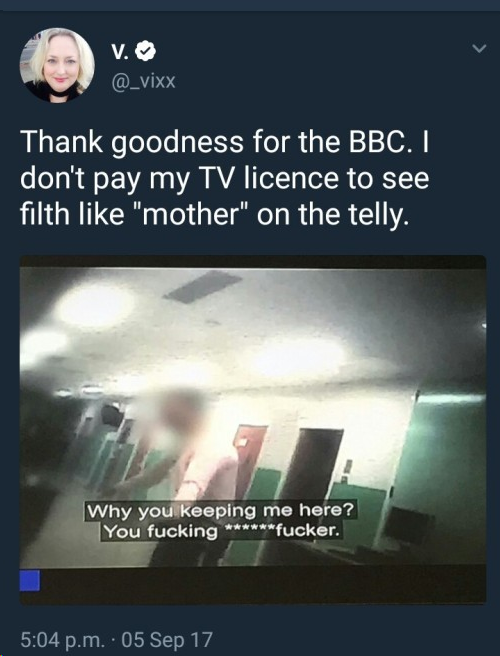The image size is (500, 656).
Task: Click the censored subtitle line with asterisks
Action: click(x=221, y=530)
